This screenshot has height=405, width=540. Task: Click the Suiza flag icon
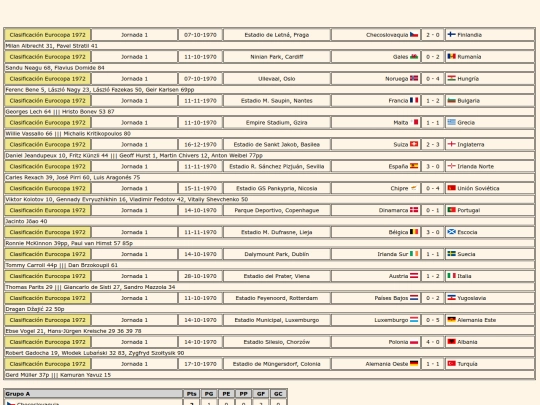pyautogui.click(x=414, y=144)
